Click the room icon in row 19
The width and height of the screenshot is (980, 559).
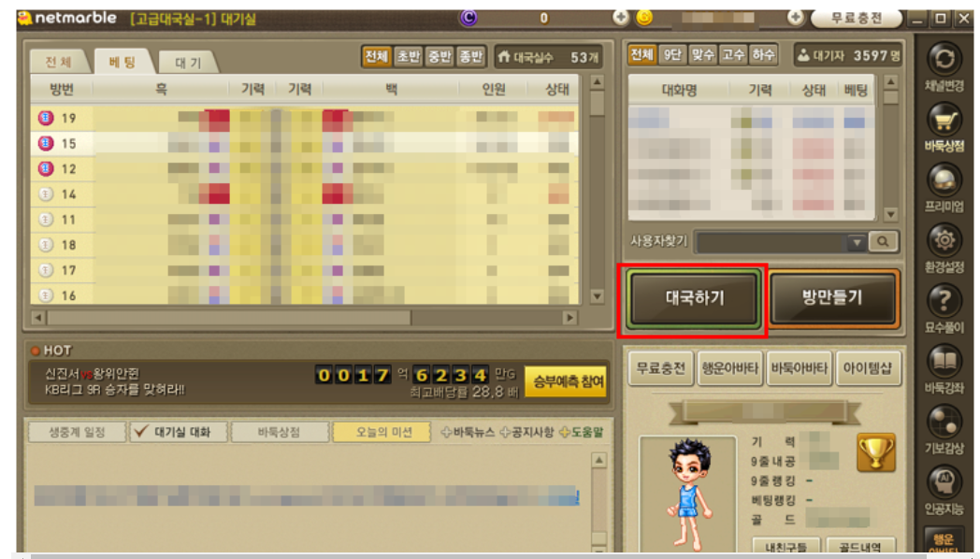coord(46,118)
